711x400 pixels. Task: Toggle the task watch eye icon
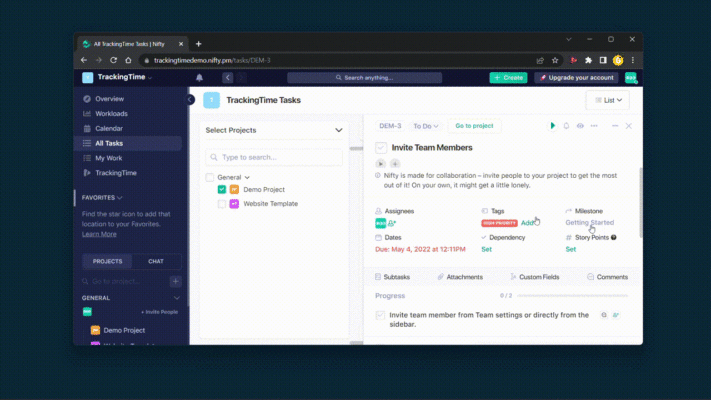580,126
